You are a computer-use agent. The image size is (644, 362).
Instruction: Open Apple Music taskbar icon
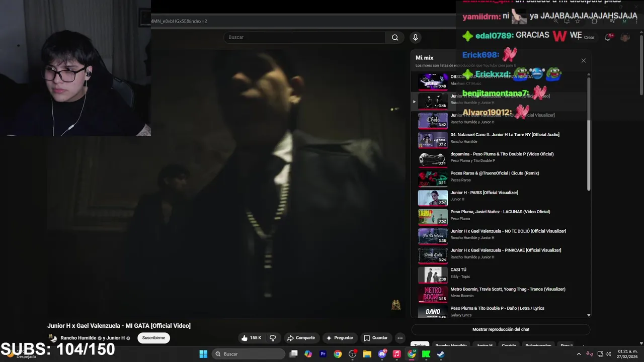pos(396,354)
